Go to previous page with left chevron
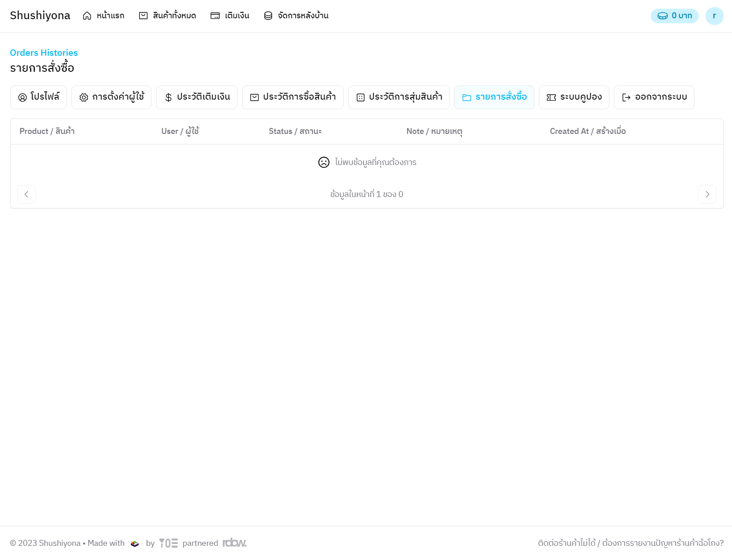 coord(27,194)
